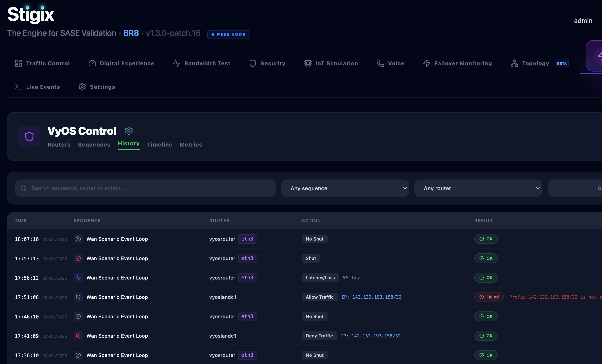Click the Failed result badge
Screen dimensions: 602x364
[x=489, y=297]
